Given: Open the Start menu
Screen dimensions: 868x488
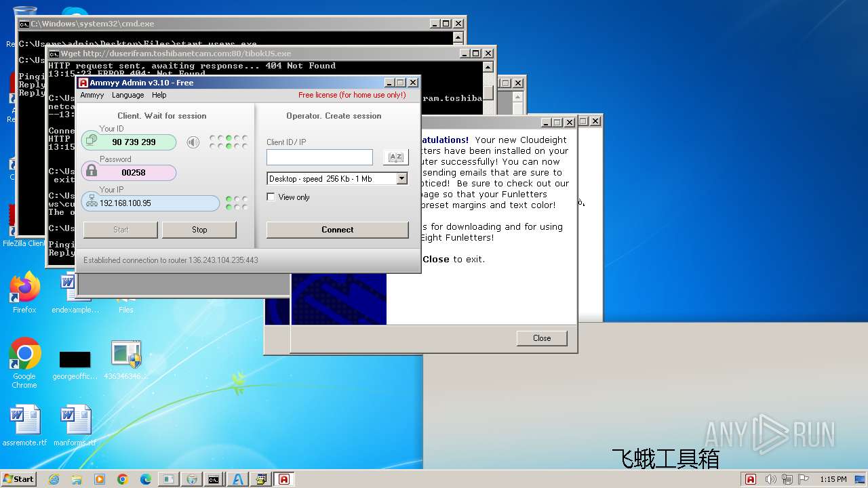Looking at the screenshot, I should [19, 479].
